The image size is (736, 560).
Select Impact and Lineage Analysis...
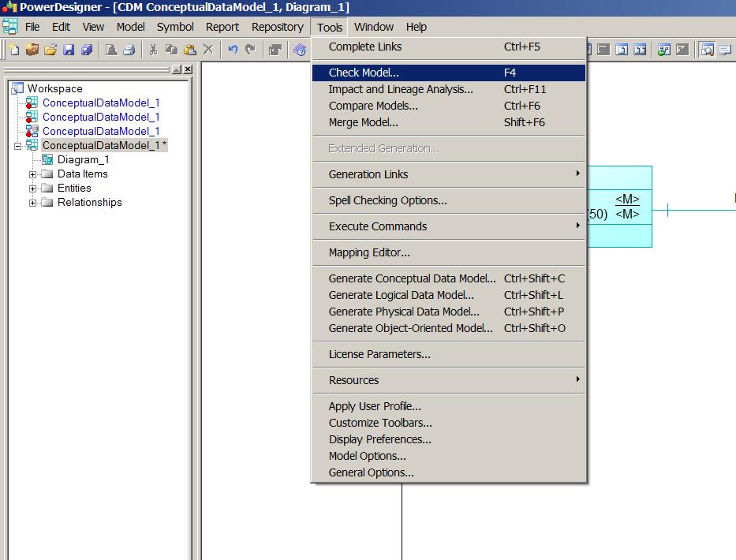pyautogui.click(x=449, y=89)
